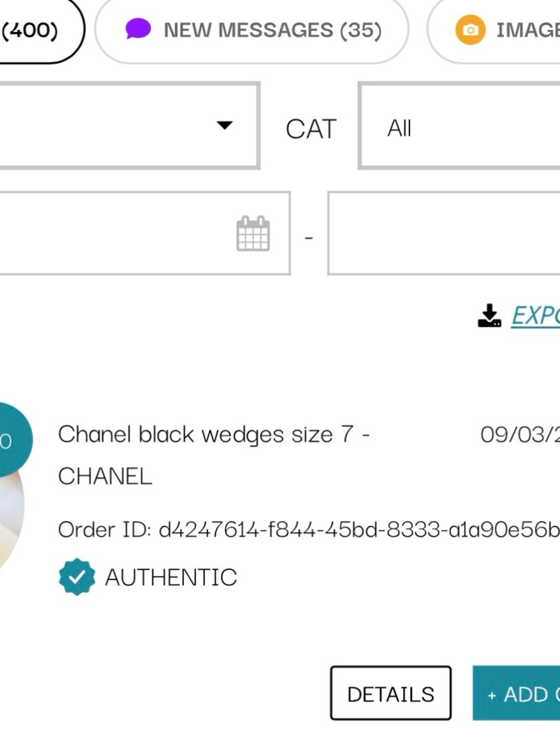The image size is (560, 747).
Task: Click the orange camera icon
Action: tap(470, 30)
